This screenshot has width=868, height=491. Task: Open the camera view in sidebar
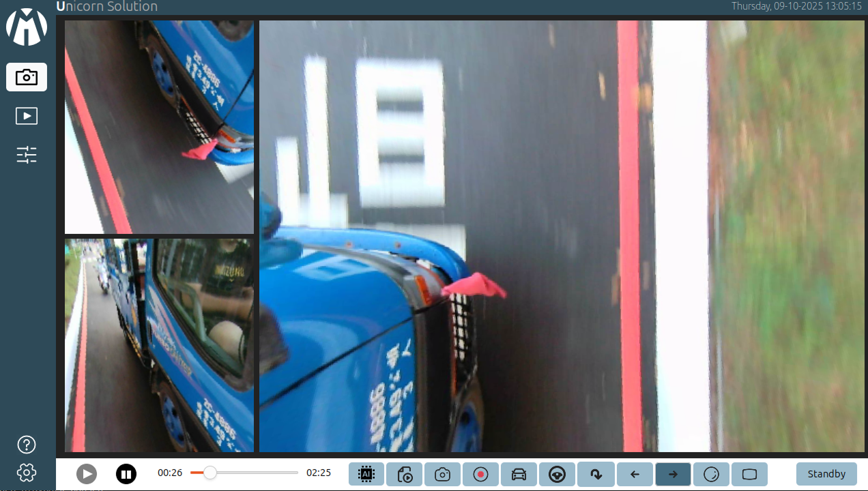pos(27,77)
